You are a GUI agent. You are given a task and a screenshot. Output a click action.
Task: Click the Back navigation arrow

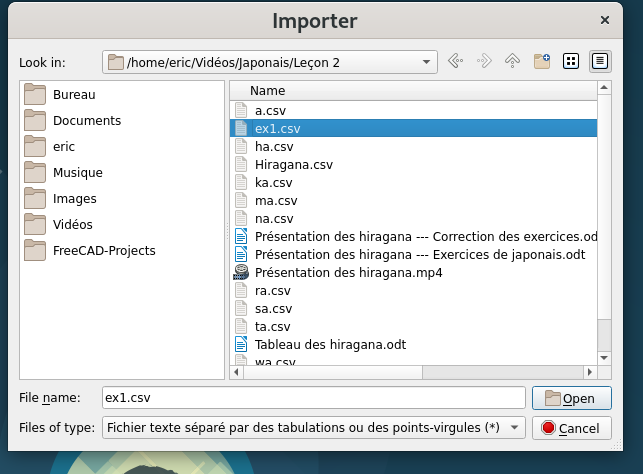(x=456, y=62)
